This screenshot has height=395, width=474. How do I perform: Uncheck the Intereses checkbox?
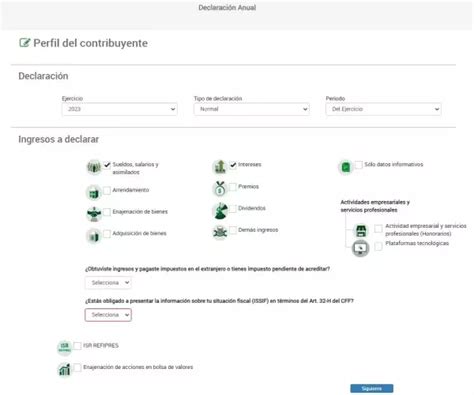tap(233, 165)
